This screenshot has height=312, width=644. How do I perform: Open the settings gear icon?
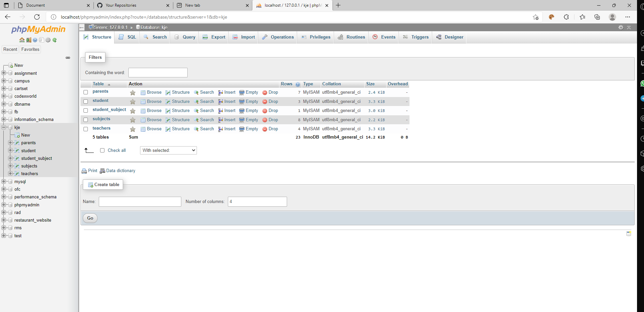48,40
